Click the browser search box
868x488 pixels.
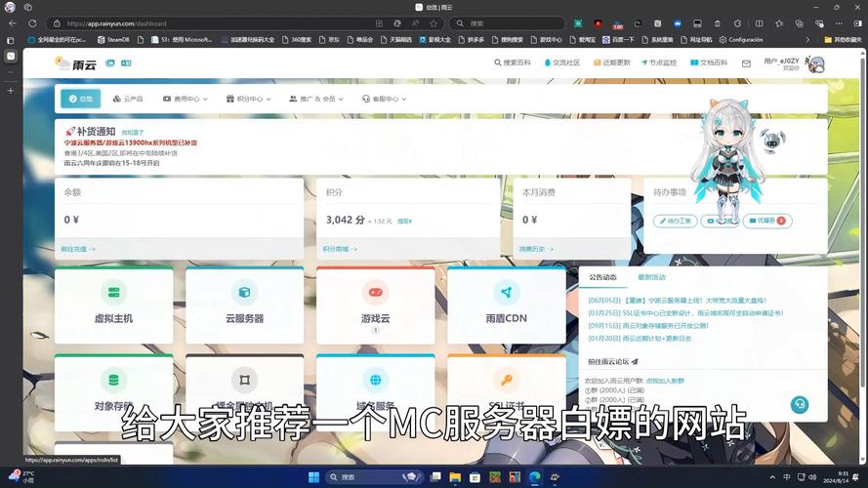point(507,23)
